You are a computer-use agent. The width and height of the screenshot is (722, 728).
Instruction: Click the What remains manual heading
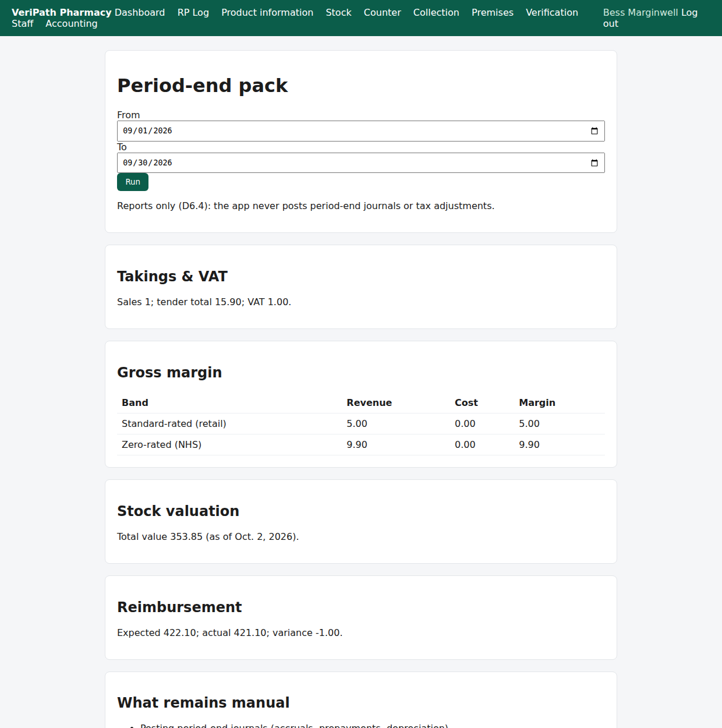pos(203,702)
